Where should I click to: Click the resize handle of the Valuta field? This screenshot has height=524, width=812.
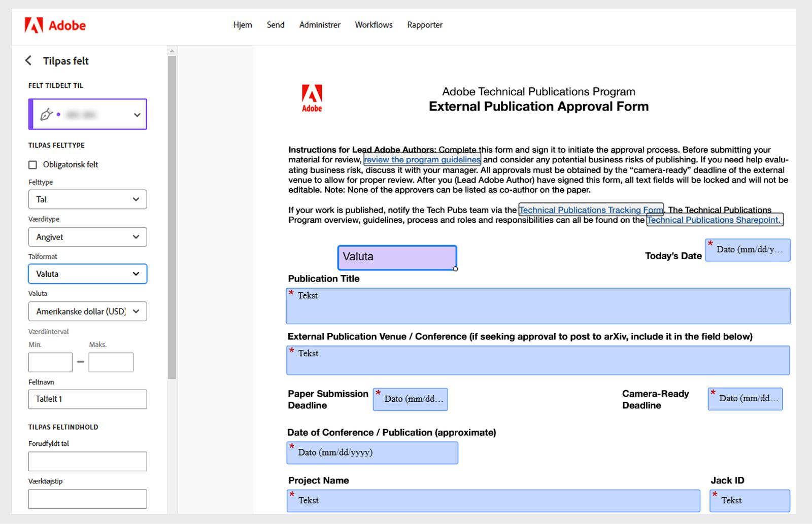(x=456, y=269)
